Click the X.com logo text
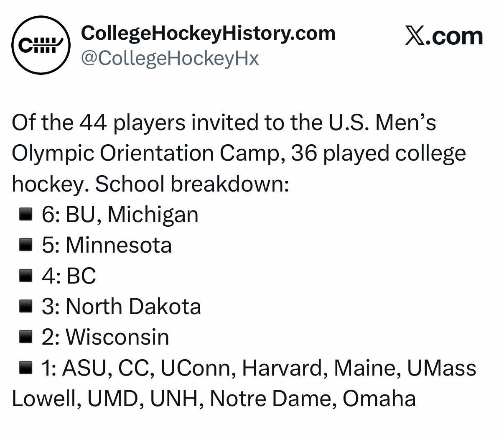 tap(444, 36)
